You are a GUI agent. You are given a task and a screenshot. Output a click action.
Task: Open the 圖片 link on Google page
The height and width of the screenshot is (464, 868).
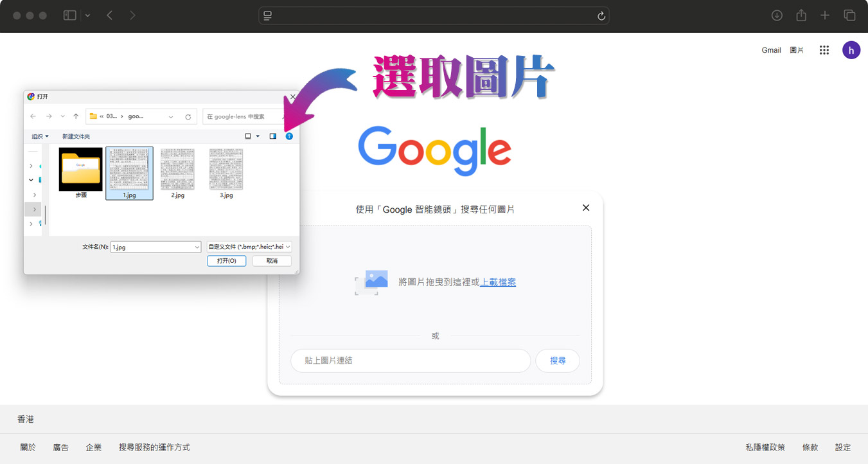pyautogui.click(x=797, y=50)
